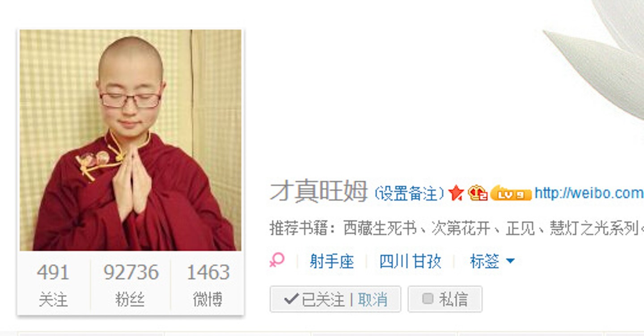644x336 pixels.
Task: Send a private message via 私信
Action: (x=445, y=299)
